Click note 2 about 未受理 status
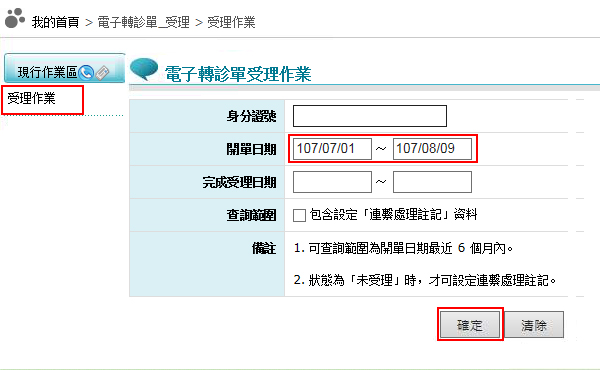Viewport: 600px width, 370px height. [x=425, y=280]
